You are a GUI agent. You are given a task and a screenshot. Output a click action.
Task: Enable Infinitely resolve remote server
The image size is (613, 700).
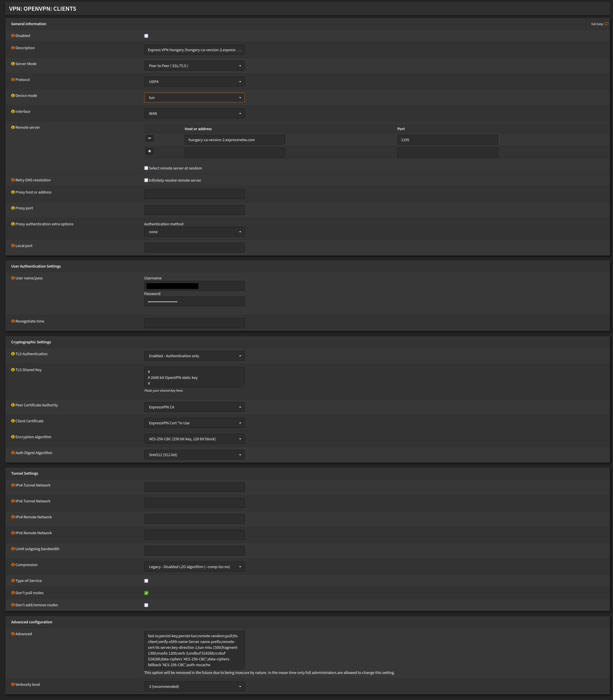[146, 180]
